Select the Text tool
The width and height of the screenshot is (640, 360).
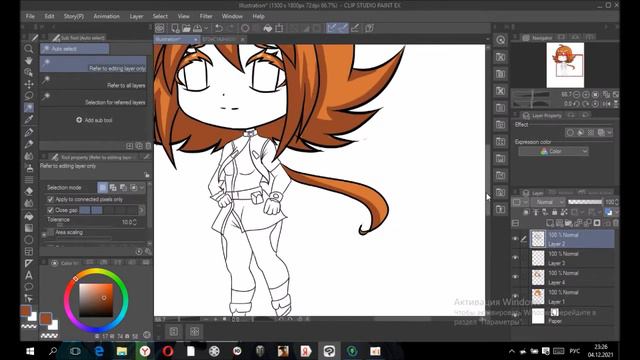[29, 275]
